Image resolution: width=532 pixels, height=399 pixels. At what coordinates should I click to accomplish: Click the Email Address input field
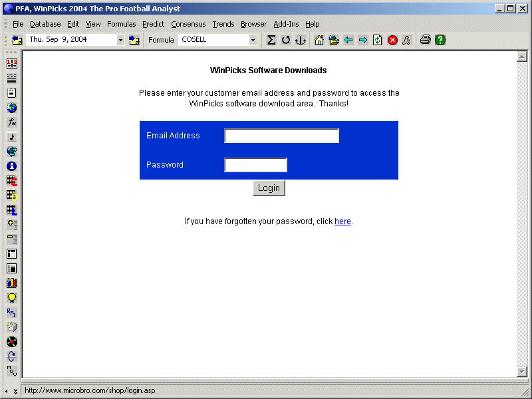281,136
